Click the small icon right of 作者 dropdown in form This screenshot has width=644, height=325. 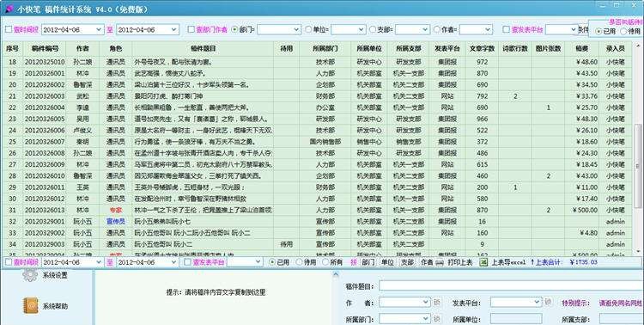click(x=437, y=303)
